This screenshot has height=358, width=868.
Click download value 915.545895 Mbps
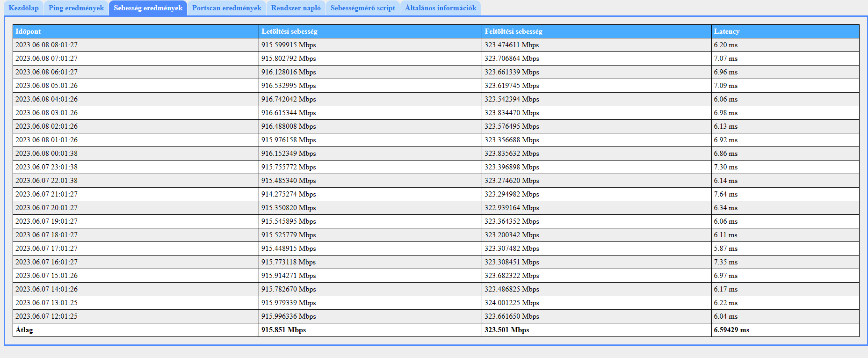click(289, 221)
